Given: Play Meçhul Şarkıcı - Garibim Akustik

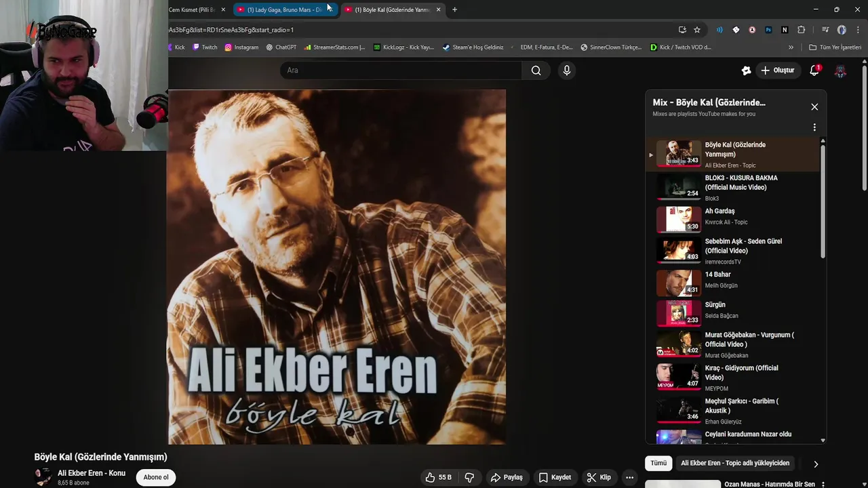Looking at the screenshot, I should click(732, 410).
